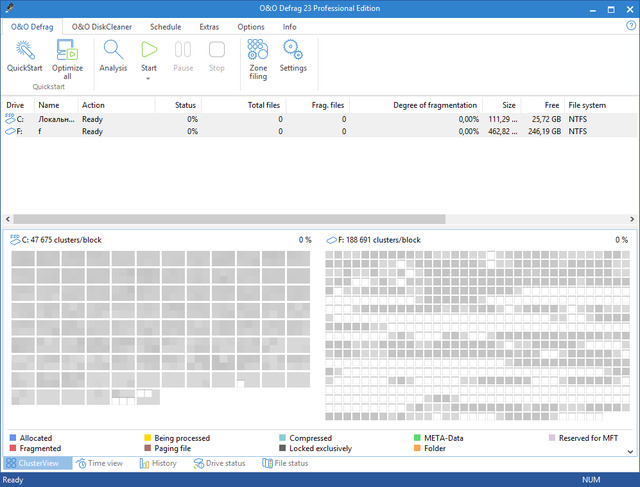Sort by Frag. files column header
The width and height of the screenshot is (640, 487).
[318, 105]
